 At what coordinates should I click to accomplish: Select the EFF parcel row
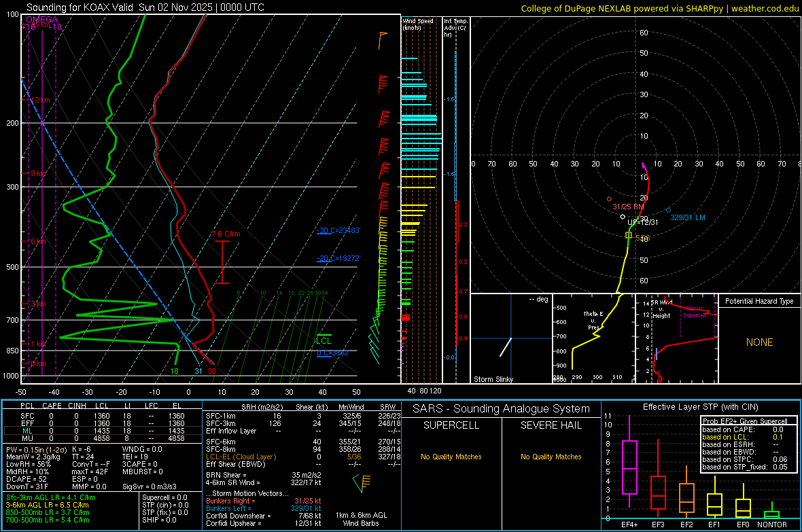tap(103, 423)
